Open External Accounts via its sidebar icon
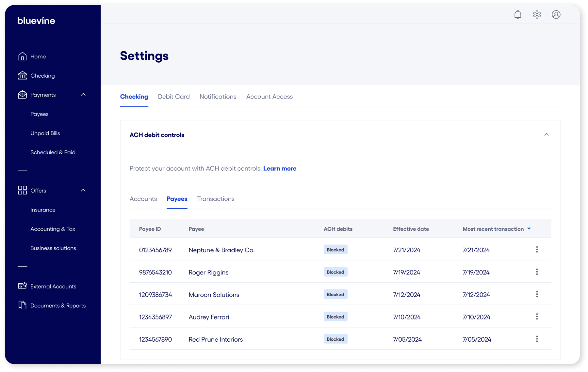The width and height of the screenshot is (588, 372). [22, 286]
